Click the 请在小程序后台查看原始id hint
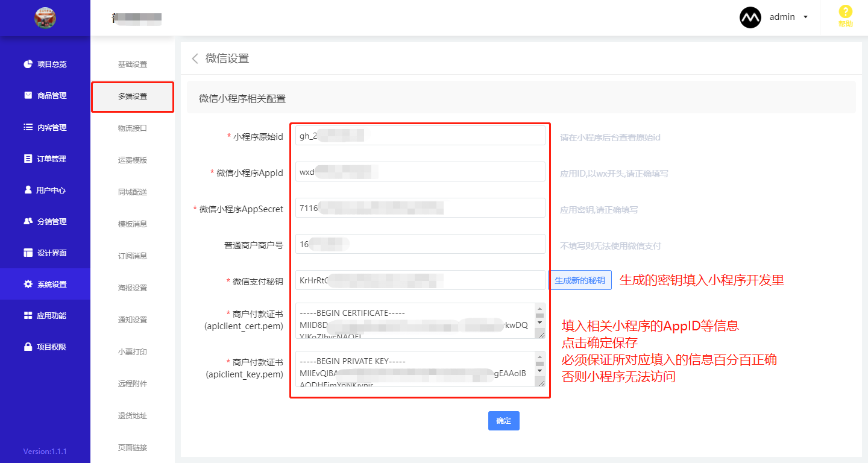 pyautogui.click(x=610, y=137)
